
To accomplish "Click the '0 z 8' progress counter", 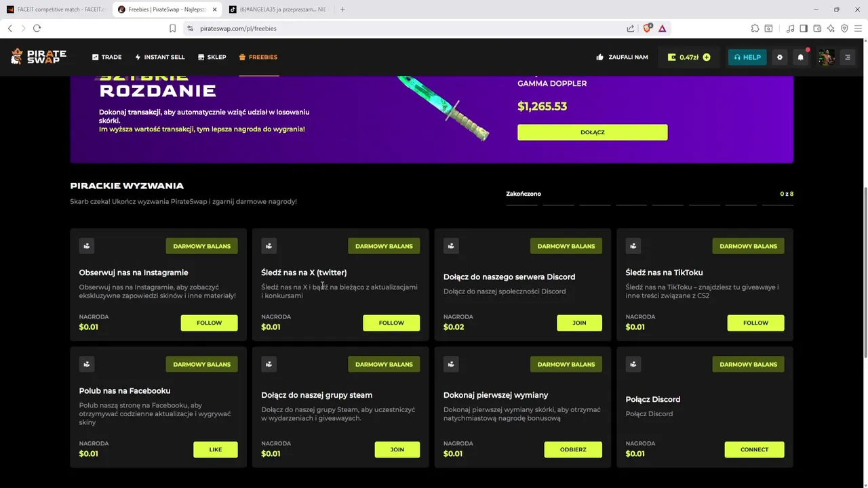I will pyautogui.click(x=787, y=194).
